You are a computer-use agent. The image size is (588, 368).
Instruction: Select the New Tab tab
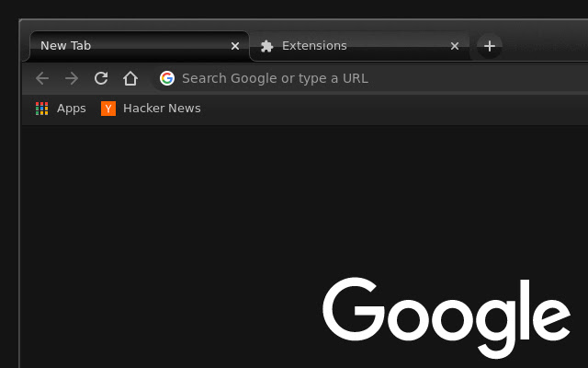pos(139,46)
